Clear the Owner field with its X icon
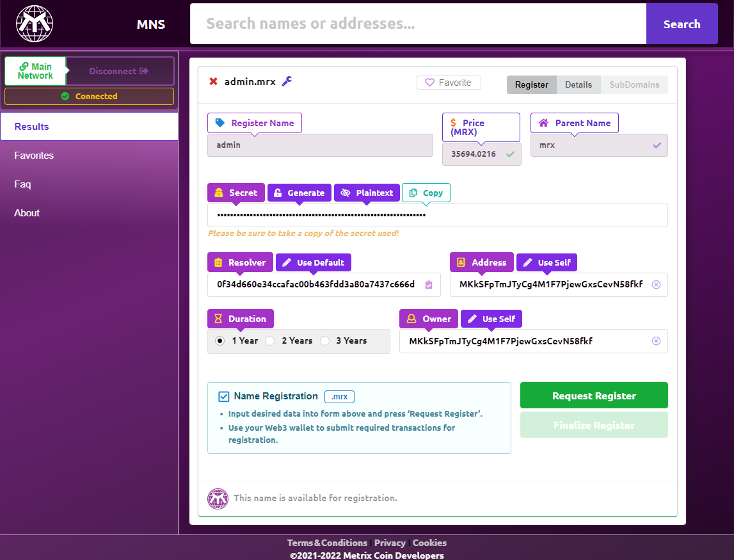734x560 pixels. coord(657,341)
